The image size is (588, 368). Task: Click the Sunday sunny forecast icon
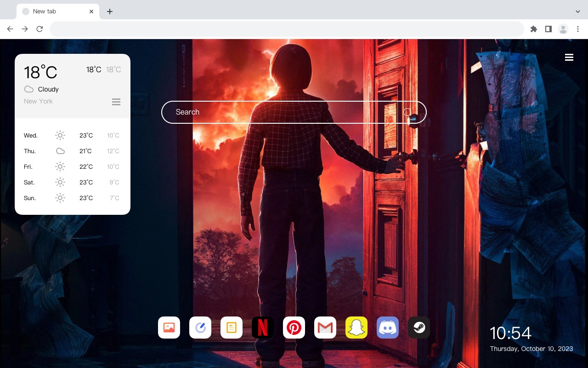pyautogui.click(x=60, y=198)
